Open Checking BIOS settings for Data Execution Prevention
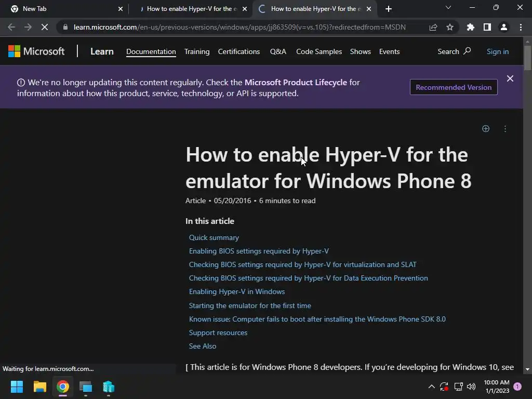This screenshot has width=532, height=399. pos(309,278)
